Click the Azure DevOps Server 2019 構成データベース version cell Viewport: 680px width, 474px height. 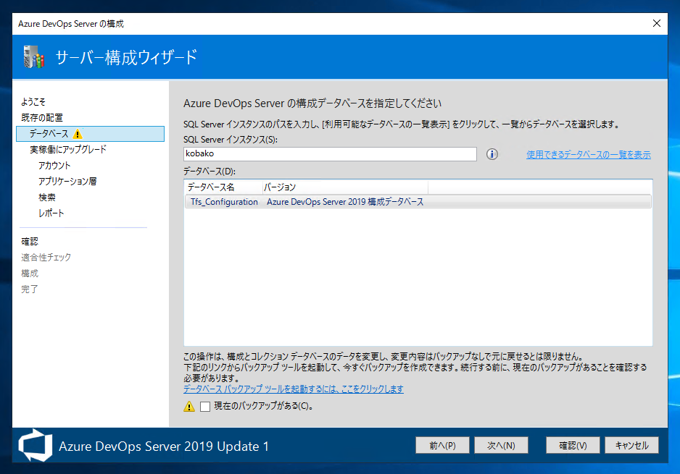(x=345, y=202)
